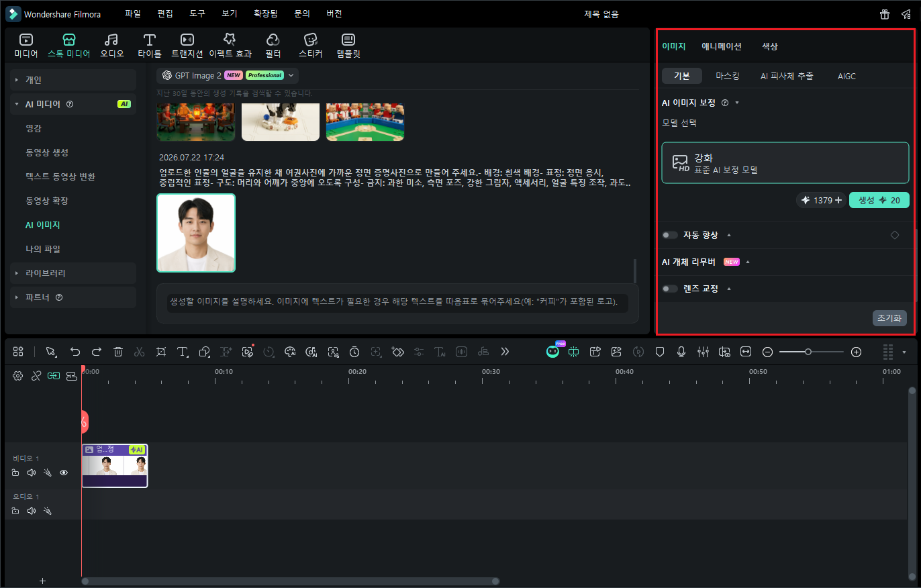The height and width of the screenshot is (588, 921).
Task: Lock the 비디오 1 track
Action: pos(15,473)
